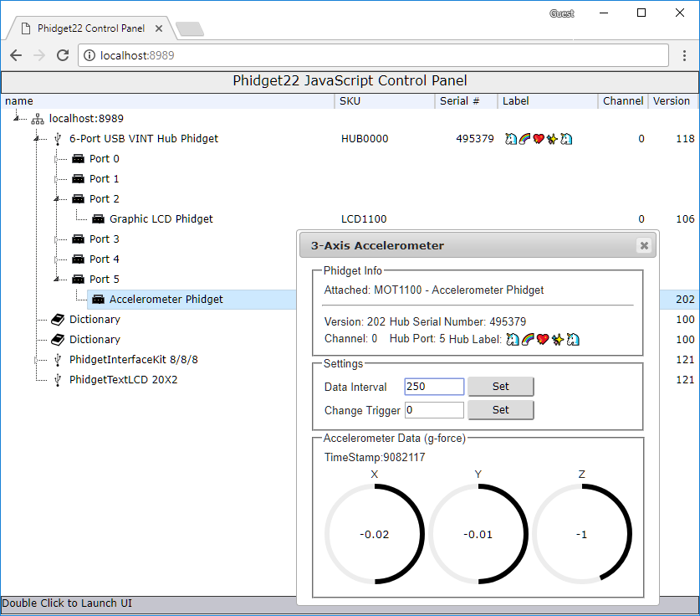This screenshot has width=700, height=616.
Task: Collapse the localhost:8989 tree node
Action: click(x=17, y=118)
